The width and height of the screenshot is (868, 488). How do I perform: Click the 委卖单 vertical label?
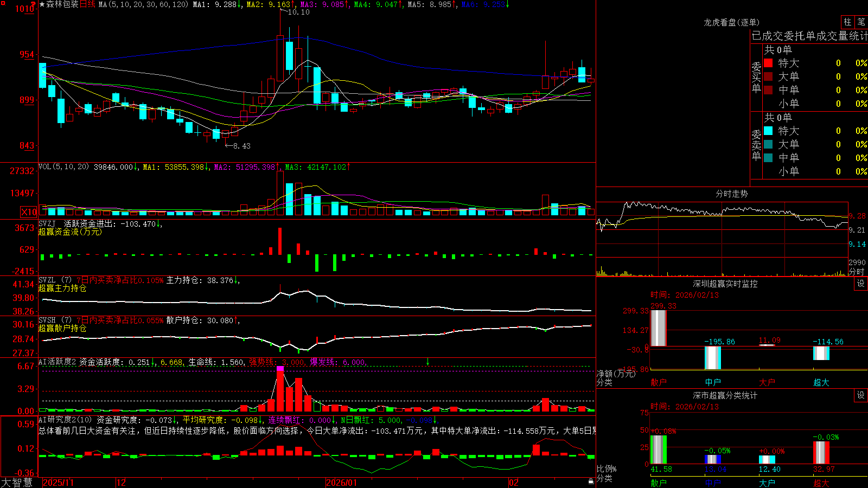pos(756,145)
